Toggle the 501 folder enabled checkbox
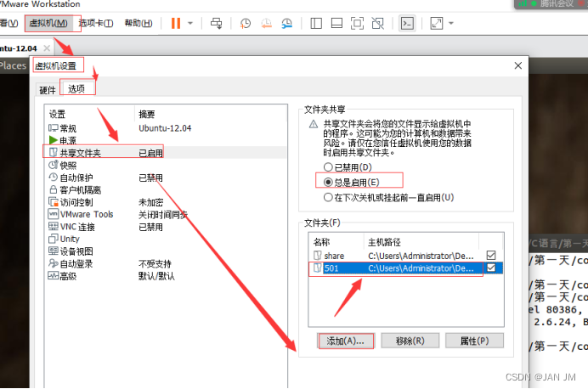The width and height of the screenshot is (588, 389). tap(491, 268)
